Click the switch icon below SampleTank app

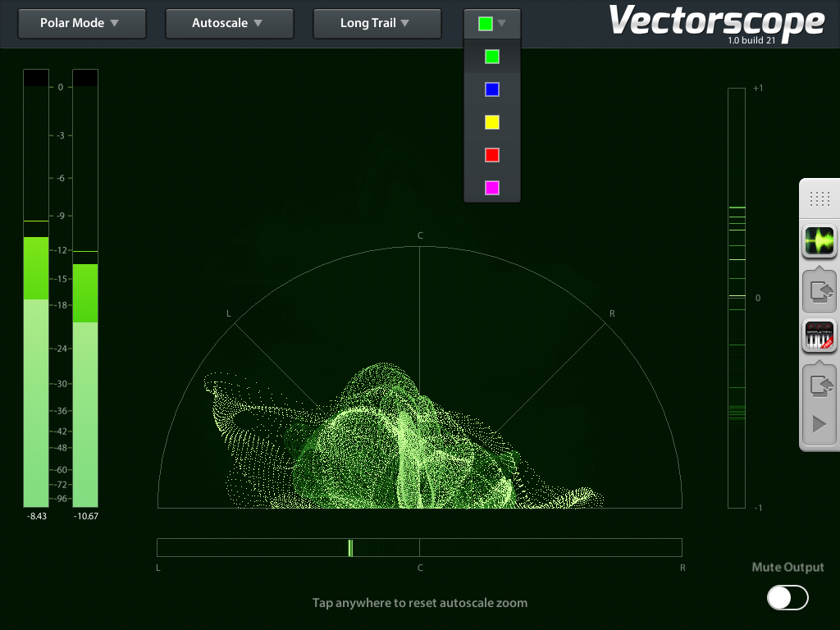coord(819,384)
